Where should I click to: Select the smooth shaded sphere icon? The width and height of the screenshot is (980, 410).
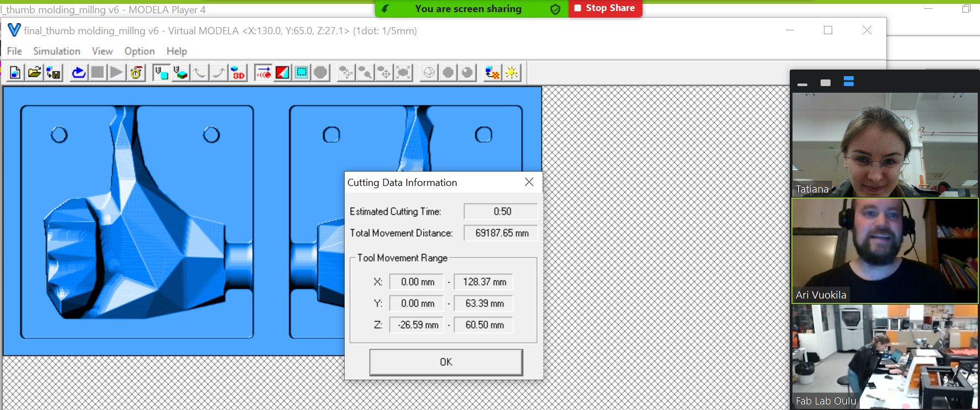[x=467, y=72]
